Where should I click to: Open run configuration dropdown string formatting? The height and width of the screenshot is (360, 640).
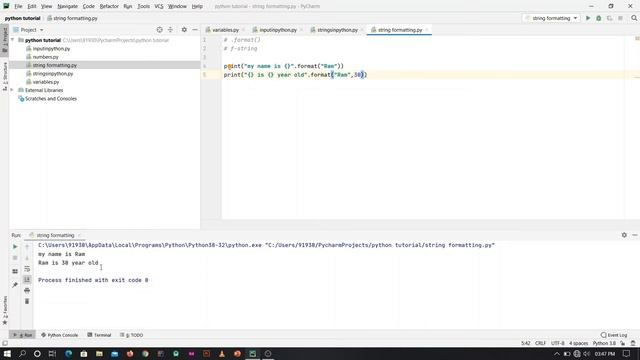pos(551,18)
